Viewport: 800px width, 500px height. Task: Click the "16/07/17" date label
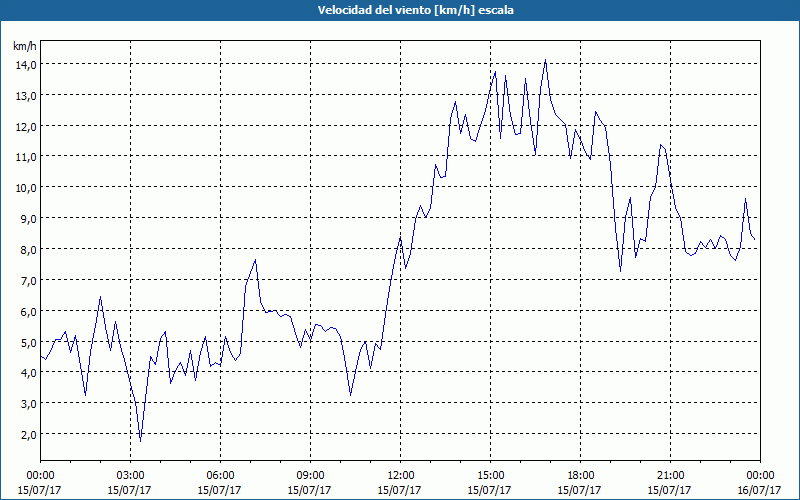click(759, 490)
